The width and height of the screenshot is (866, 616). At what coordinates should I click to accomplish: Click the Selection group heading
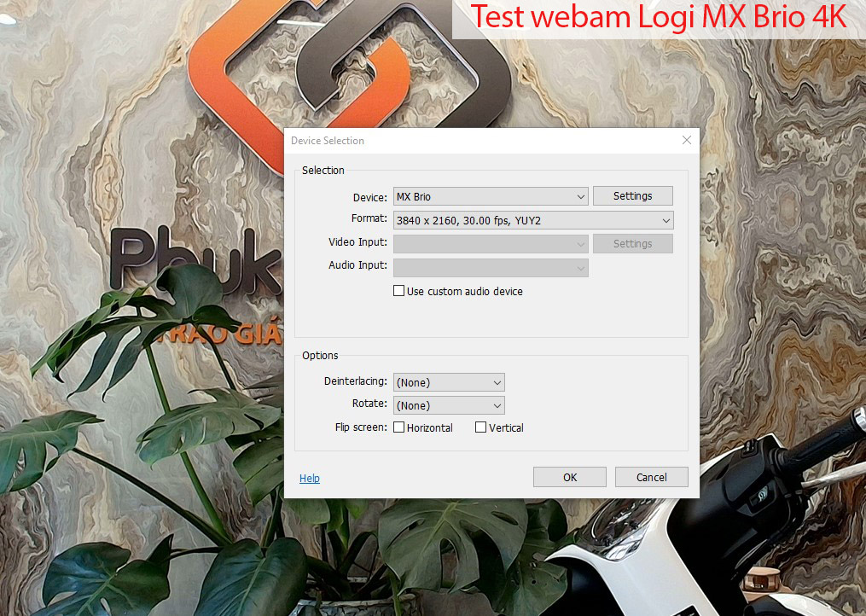323,171
